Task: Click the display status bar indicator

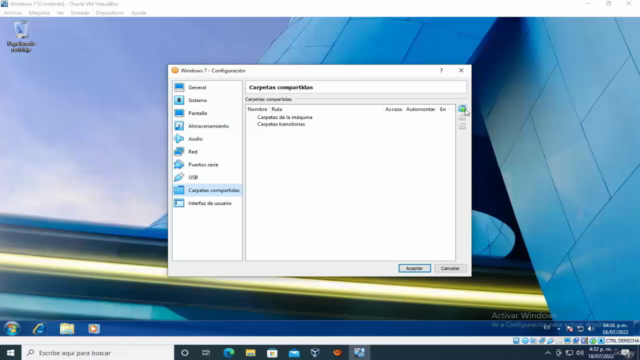Action: [567, 340]
